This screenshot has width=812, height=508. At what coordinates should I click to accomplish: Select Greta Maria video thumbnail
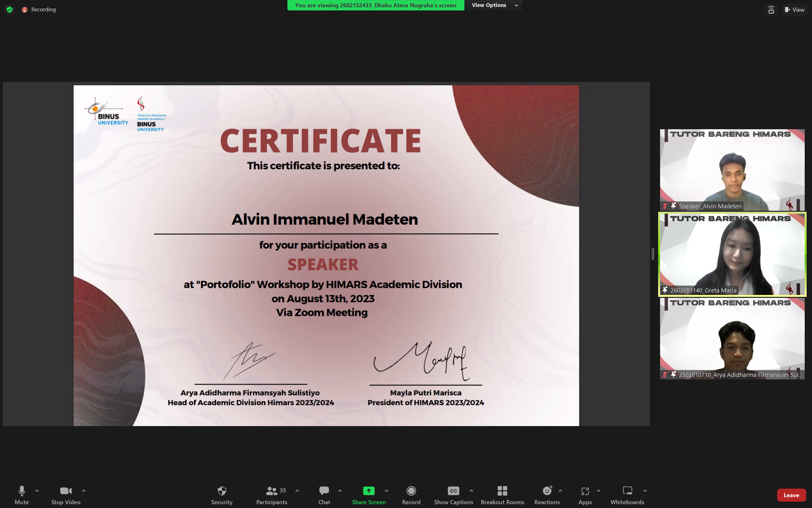point(732,254)
